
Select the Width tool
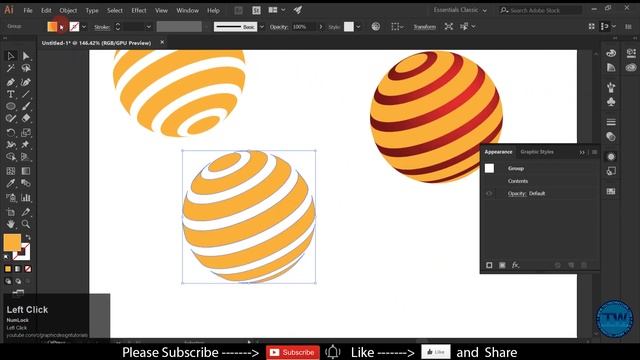(x=11, y=144)
